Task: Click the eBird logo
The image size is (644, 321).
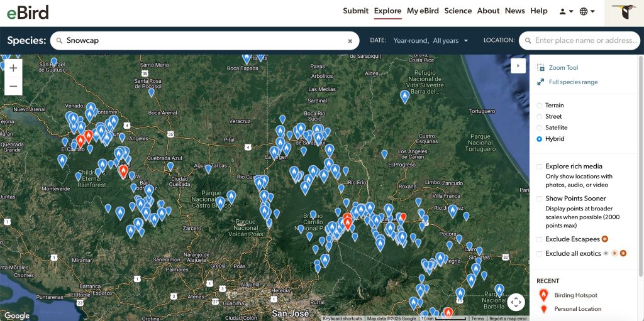Action: point(28,12)
